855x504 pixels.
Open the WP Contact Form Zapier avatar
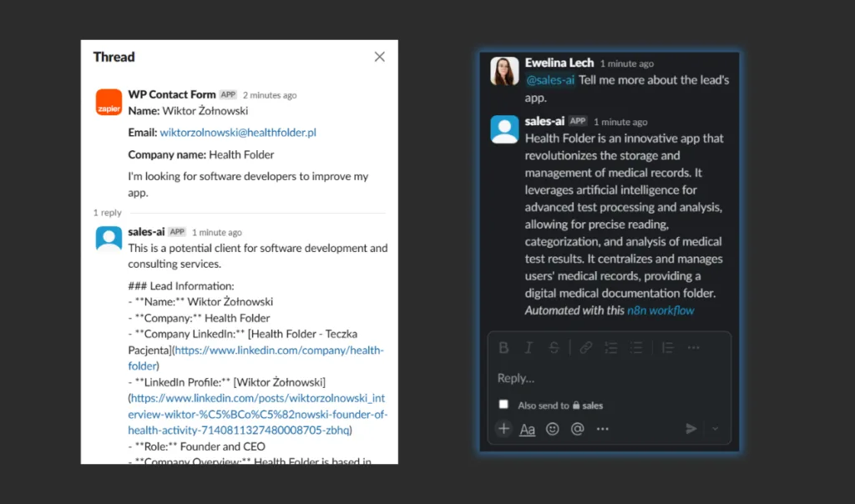coord(109,102)
